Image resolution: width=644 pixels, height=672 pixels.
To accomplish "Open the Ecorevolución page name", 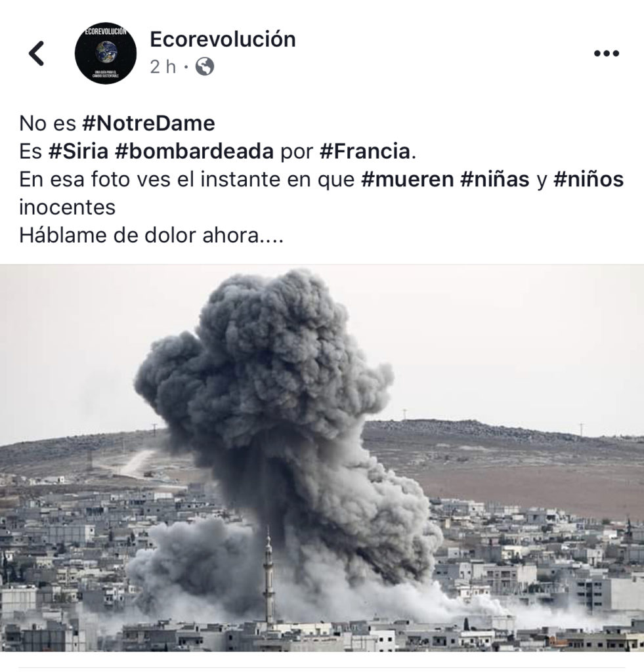I will coord(223,39).
